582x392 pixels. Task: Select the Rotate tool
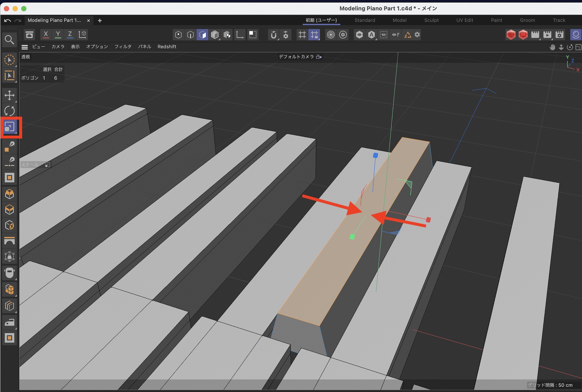10,111
